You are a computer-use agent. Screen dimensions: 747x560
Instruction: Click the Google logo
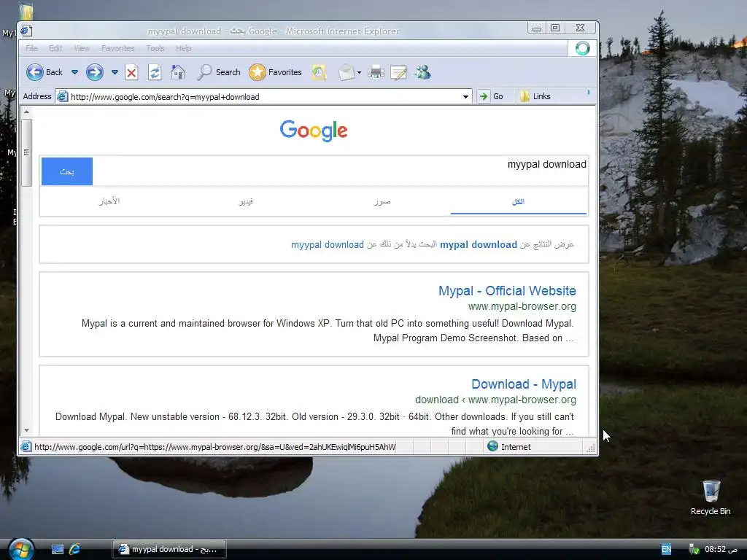pyautogui.click(x=314, y=131)
